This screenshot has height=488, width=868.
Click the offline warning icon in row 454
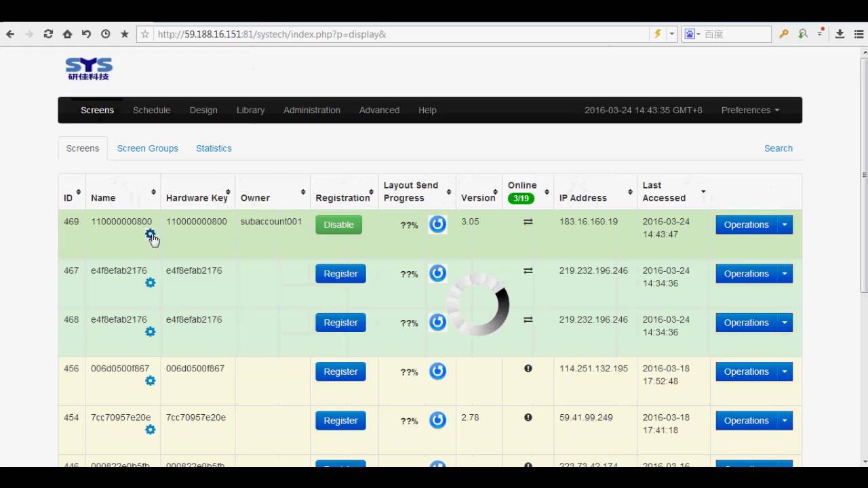click(x=528, y=418)
